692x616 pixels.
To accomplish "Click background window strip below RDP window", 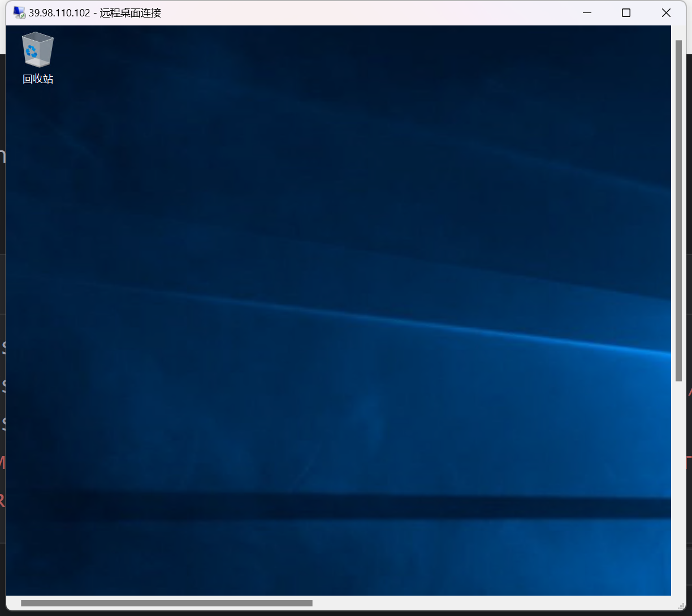I will [x=339, y=614].
